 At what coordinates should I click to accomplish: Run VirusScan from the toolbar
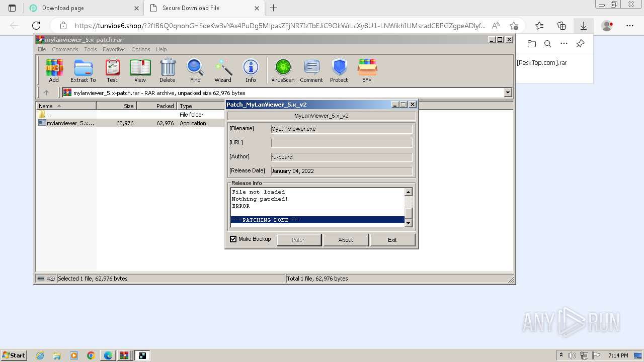pos(283,70)
